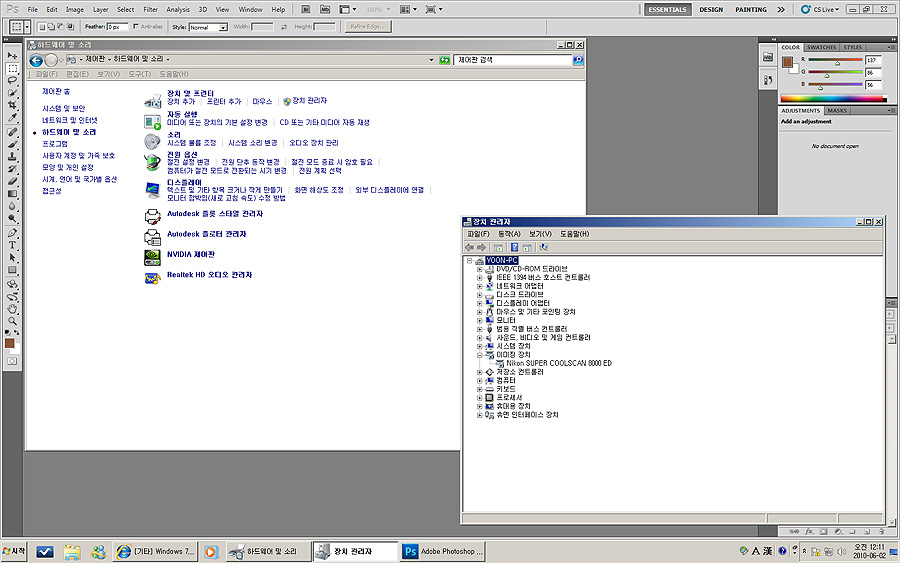Expand the 키보드 device category

point(480,388)
